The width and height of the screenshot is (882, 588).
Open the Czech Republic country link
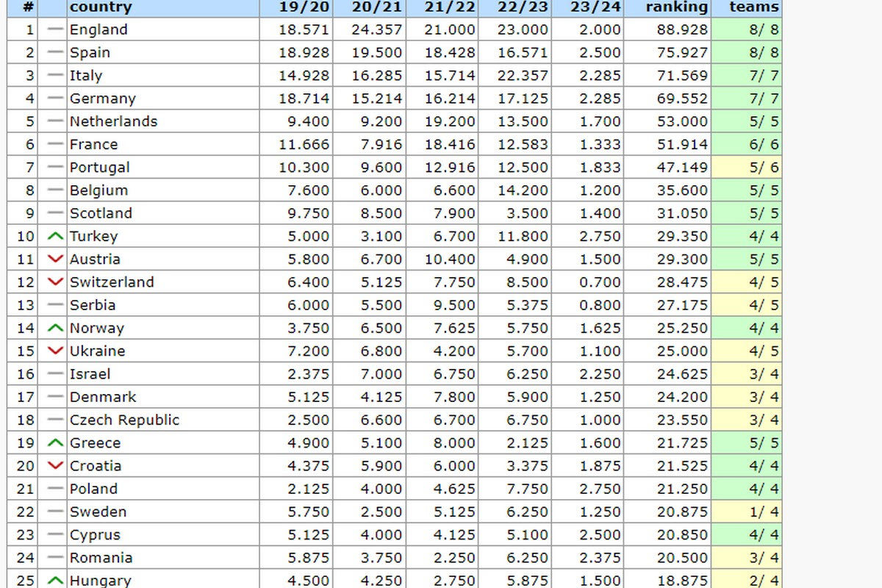point(124,420)
